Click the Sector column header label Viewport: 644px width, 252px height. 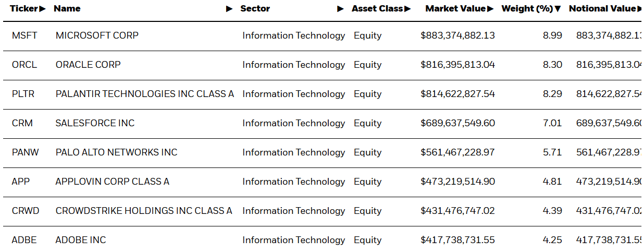pyautogui.click(x=255, y=9)
